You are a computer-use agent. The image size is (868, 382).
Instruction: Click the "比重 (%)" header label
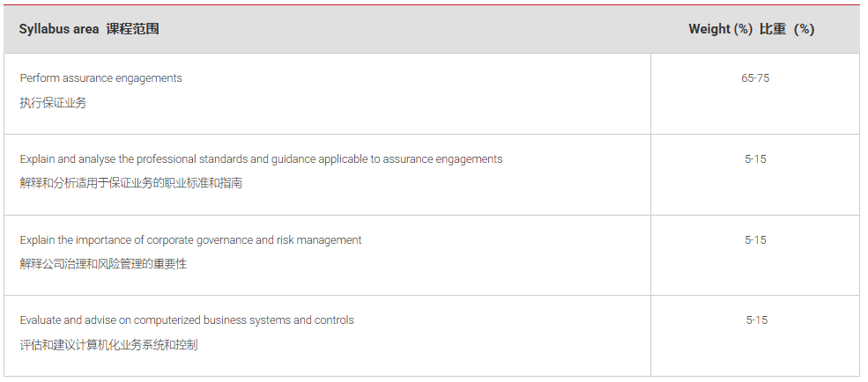[x=787, y=29]
